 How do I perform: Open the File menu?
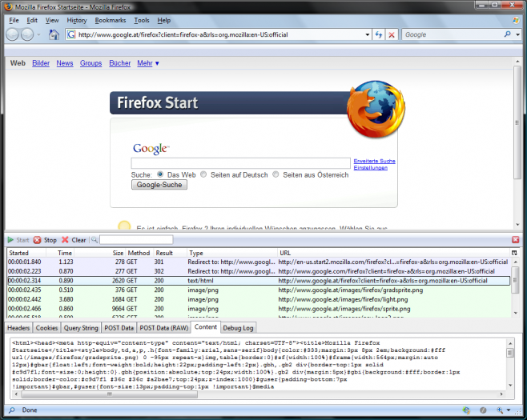(x=14, y=20)
